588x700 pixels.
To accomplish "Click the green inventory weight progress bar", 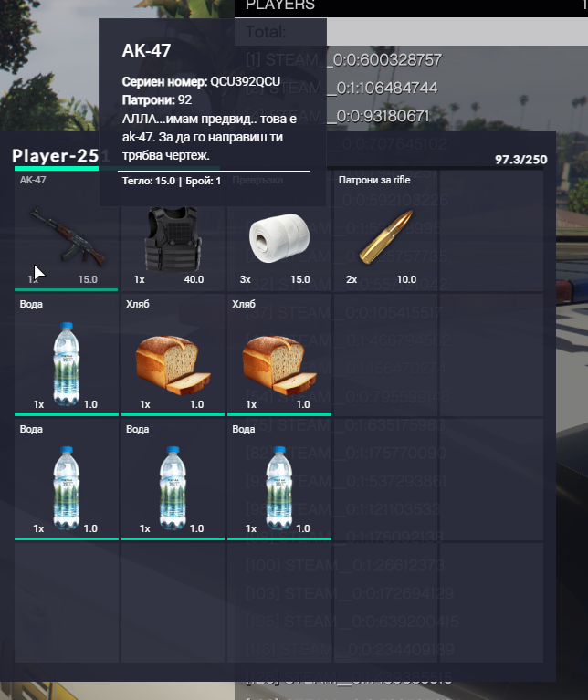I will pyautogui.click(x=57, y=168).
